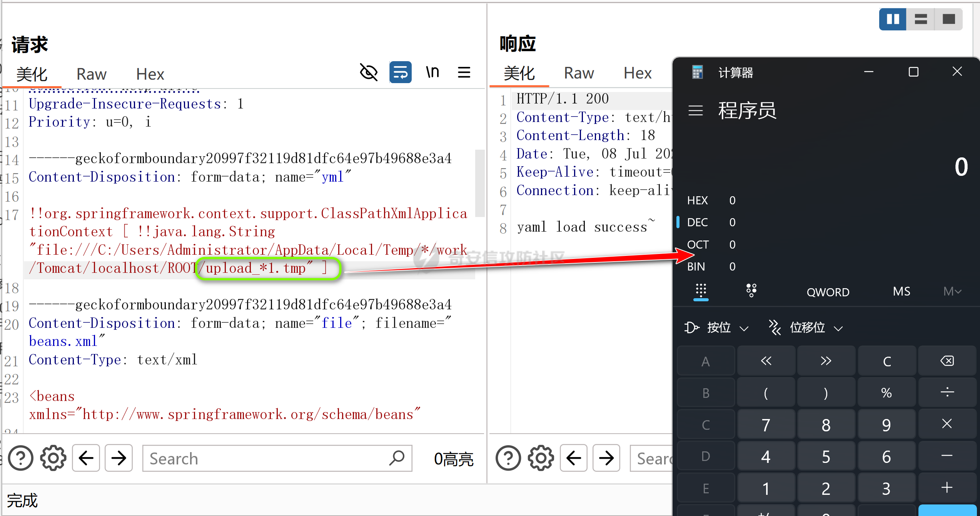The height and width of the screenshot is (516, 980).
Task: Click the divide key in Calculator
Action: coord(947,392)
